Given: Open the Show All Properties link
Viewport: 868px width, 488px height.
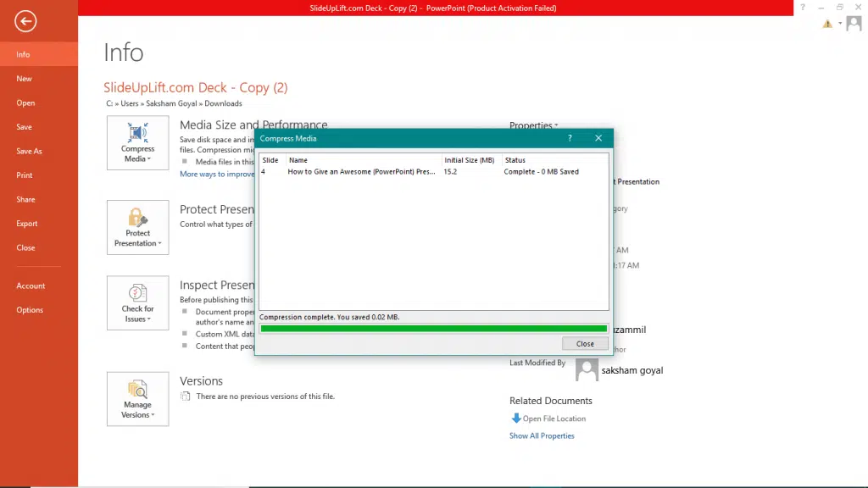Looking at the screenshot, I should point(542,435).
